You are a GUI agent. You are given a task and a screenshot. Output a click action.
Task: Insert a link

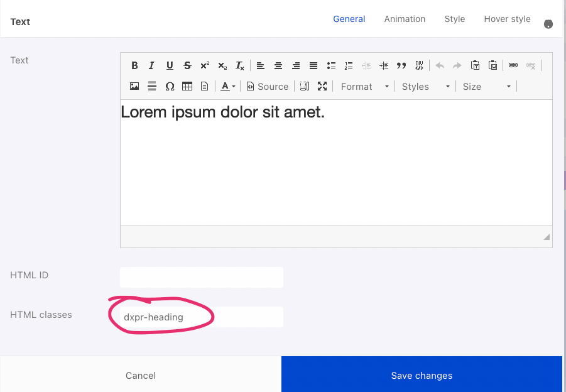tap(513, 65)
